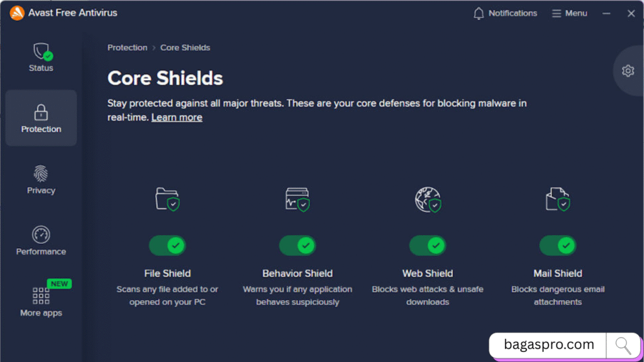The image size is (644, 362).
Task: Open More apps grid icon
Action: (40, 297)
